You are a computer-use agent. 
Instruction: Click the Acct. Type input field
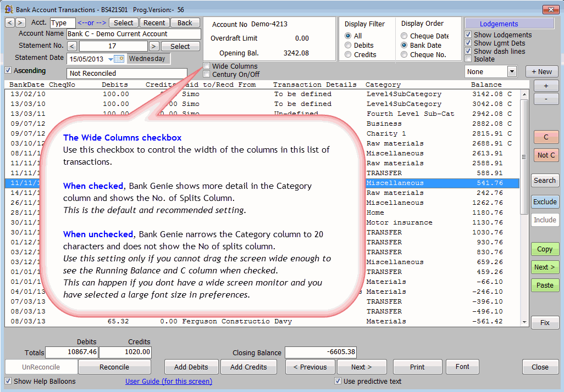tap(63, 23)
